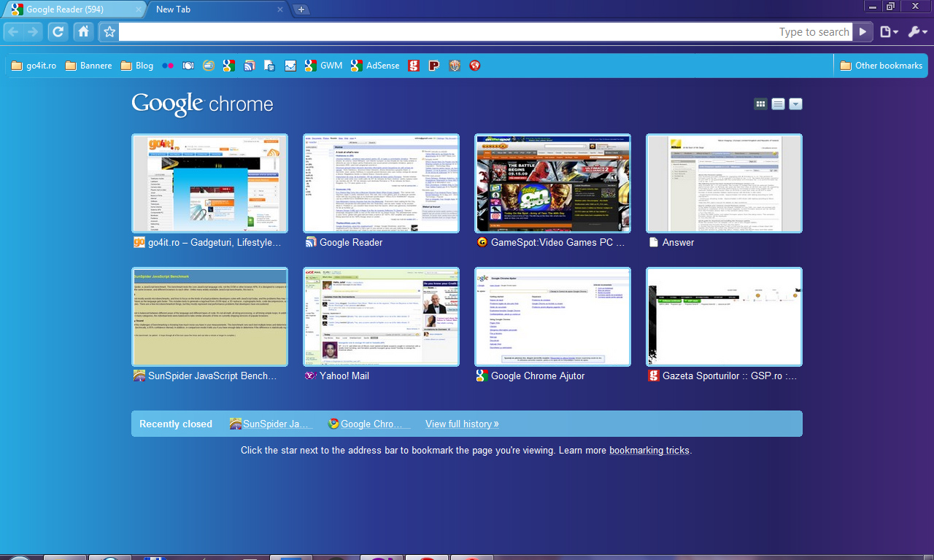Open the SunSpider JavaScript Benchmark thumbnail
The image size is (934, 560).
[210, 316]
